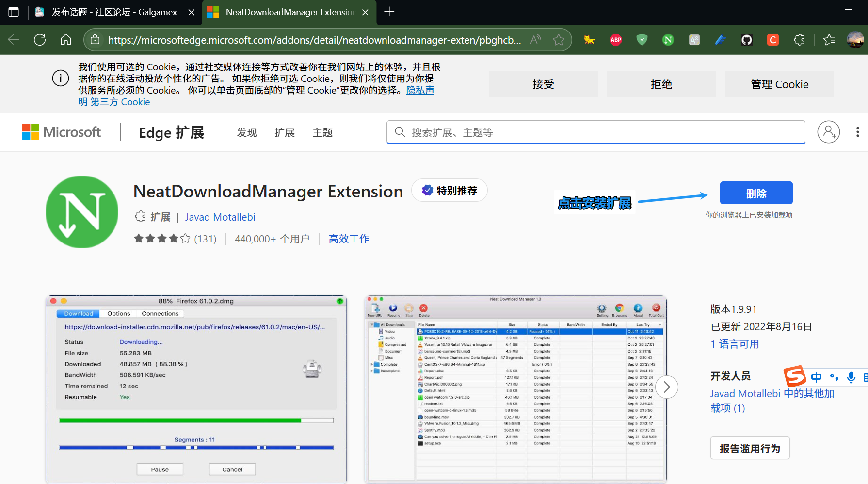This screenshot has width=868, height=484.
Task: Click the search magnifier icon
Action: click(x=400, y=132)
